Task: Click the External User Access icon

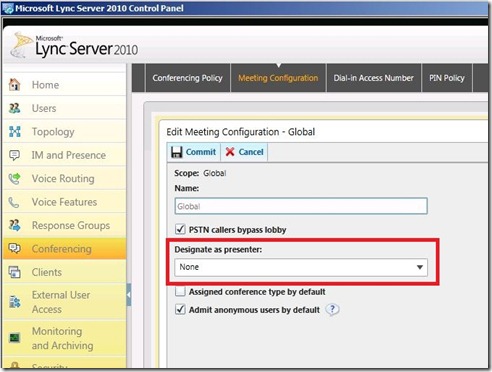Action: 14,302
